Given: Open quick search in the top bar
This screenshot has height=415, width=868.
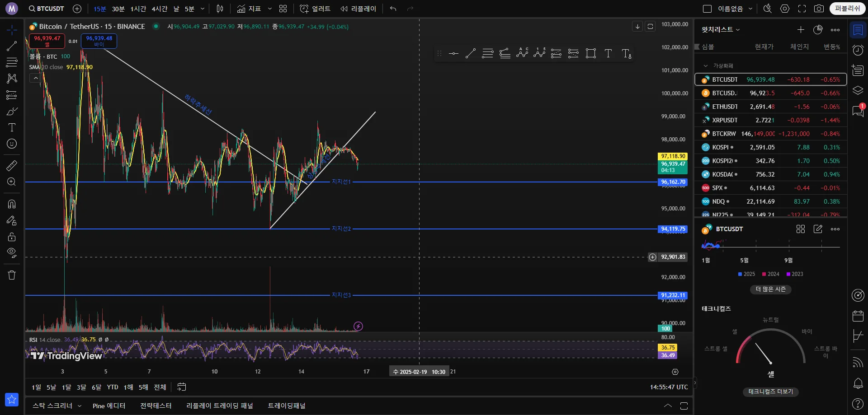Looking at the screenshot, I should [767, 9].
